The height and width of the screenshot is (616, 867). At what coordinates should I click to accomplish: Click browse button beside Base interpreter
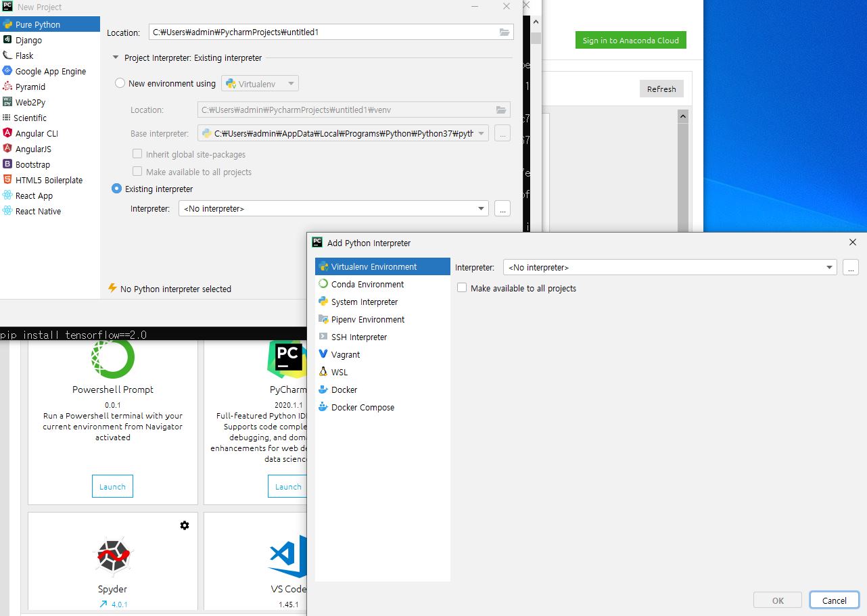click(502, 133)
